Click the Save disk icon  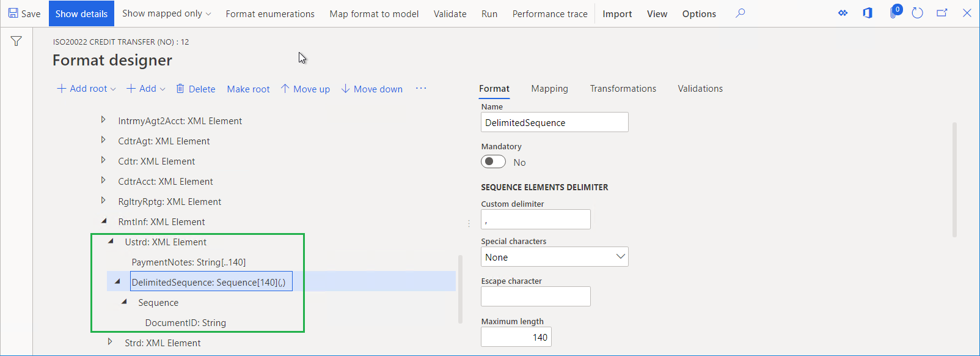(13, 13)
